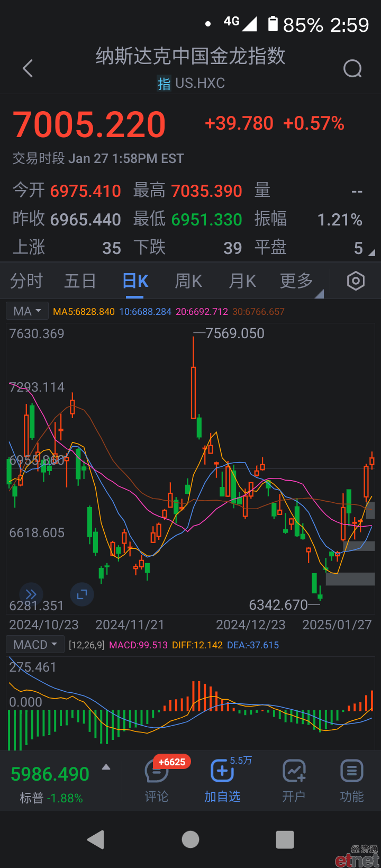Screen dimensions: 381x868
Task: Tap the DEA:-37.615 value
Action: pyautogui.click(x=253, y=645)
